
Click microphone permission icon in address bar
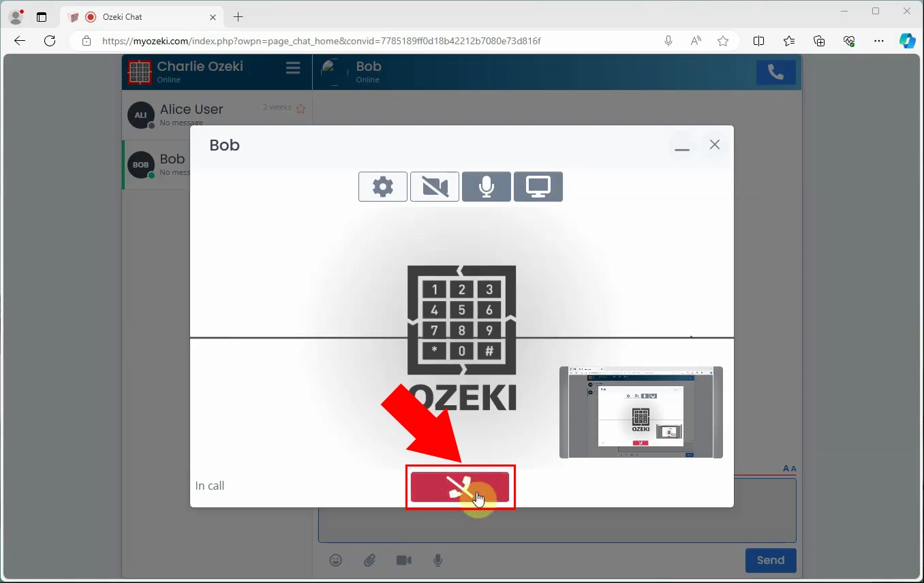coord(668,41)
